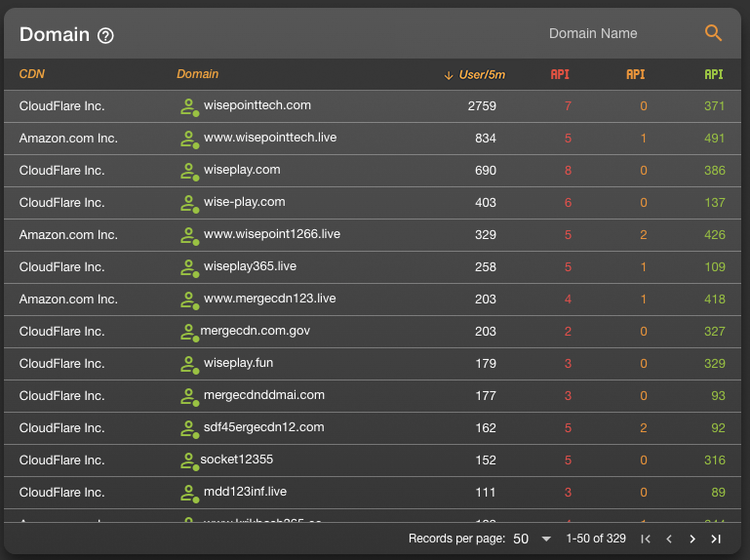The width and height of the screenshot is (750, 560).
Task: Select the www.wisepointtech.live domain text
Action: (270, 138)
